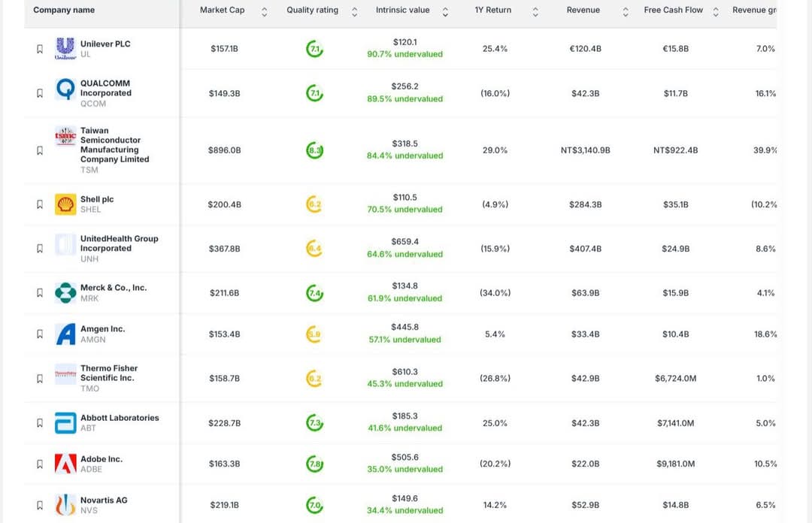Click the Company name column header
The height and width of the screenshot is (523, 812).
[x=64, y=10]
